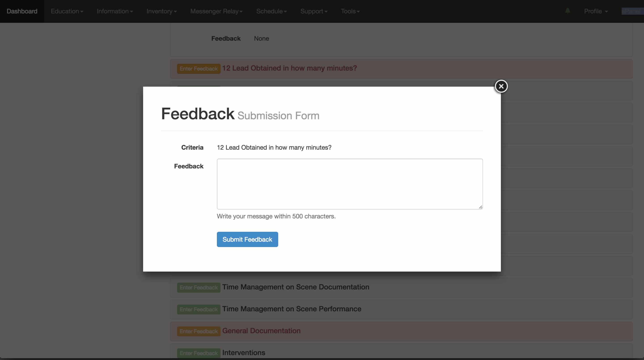The image size is (644, 360).
Task: Enter feedback for General Documentation
Action: point(199,331)
